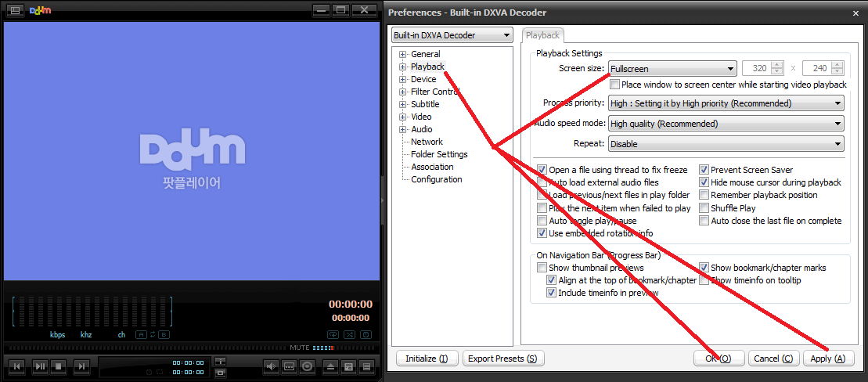Toggle Hide mouse cursor during playback

(x=704, y=182)
